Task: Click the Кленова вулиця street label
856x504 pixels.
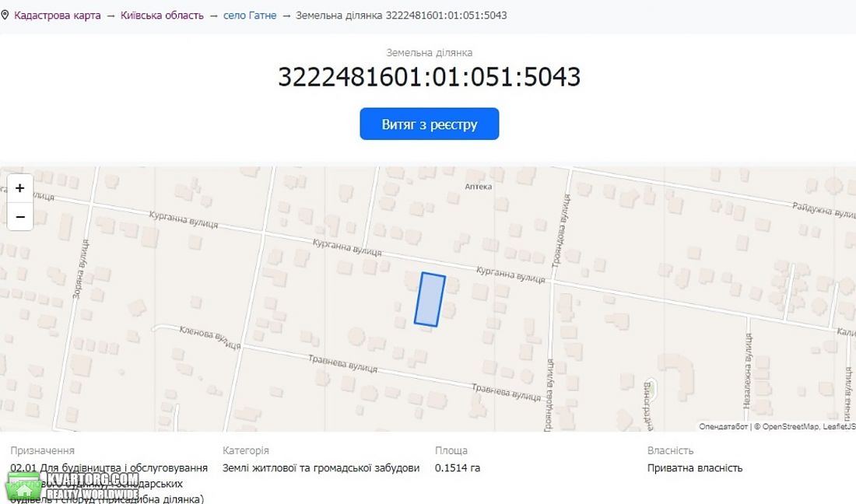Action: click(210, 337)
